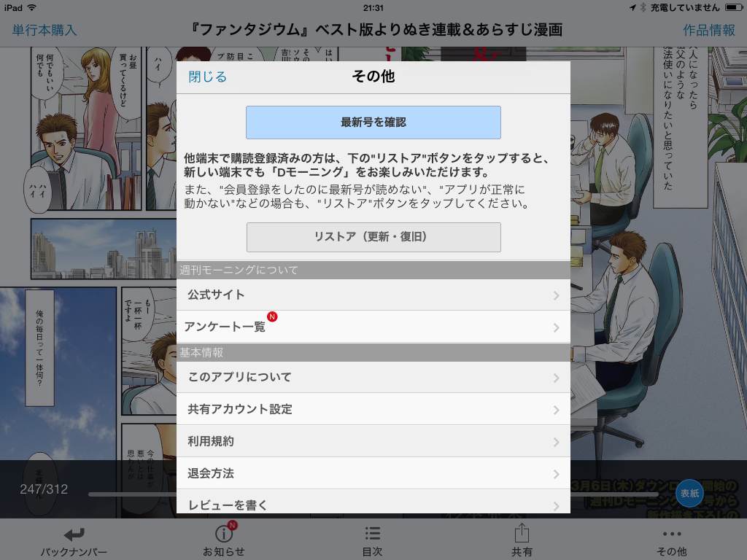Open このアプリについて row
The height and width of the screenshot is (560, 747).
point(373,377)
